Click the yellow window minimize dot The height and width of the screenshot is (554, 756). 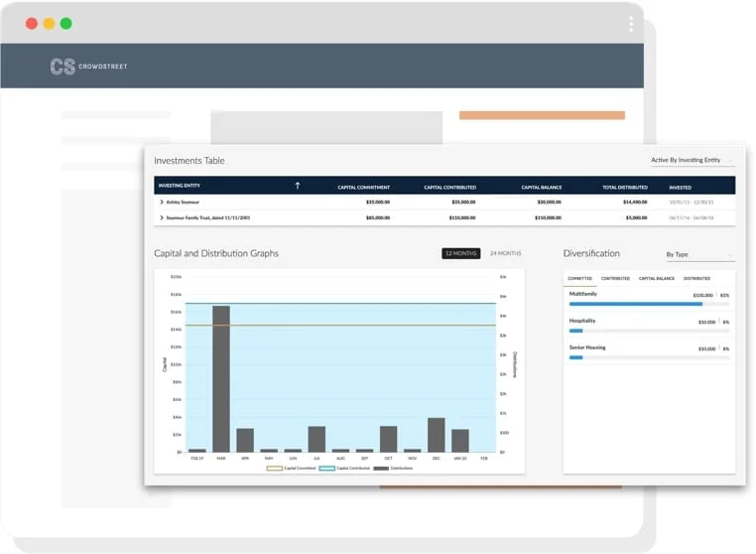tap(49, 23)
